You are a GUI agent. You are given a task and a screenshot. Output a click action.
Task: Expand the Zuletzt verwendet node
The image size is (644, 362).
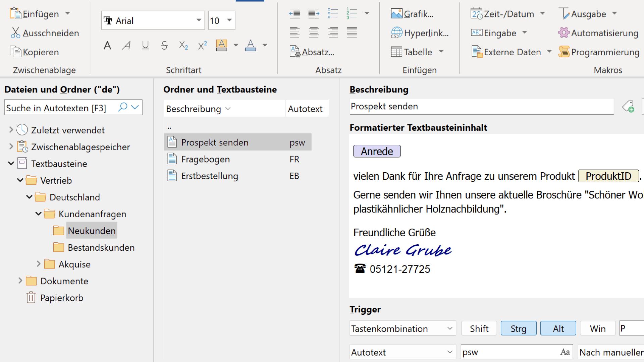click(x=11, y=130)
